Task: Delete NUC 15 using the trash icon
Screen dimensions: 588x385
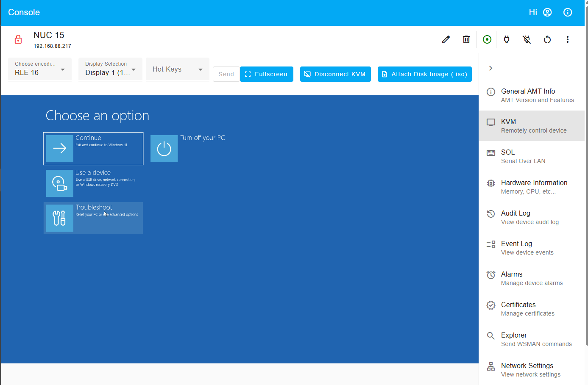Action: pos(466,39)
